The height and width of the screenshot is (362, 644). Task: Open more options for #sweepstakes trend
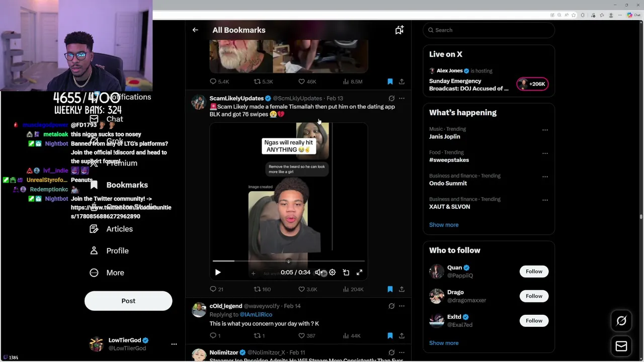click(x=545, y=153)
